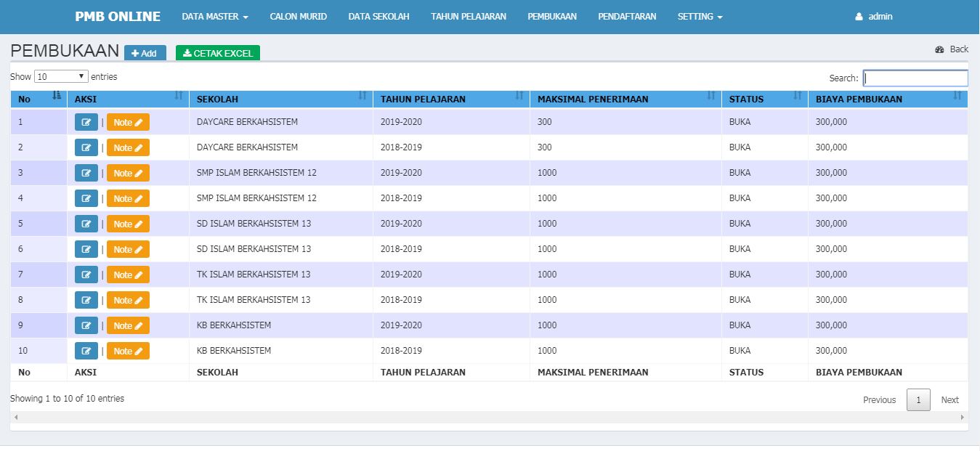Screen dimensions: 980x451
Task: Expand the Setting dropdown menu
Action: (x=700, y=17)
